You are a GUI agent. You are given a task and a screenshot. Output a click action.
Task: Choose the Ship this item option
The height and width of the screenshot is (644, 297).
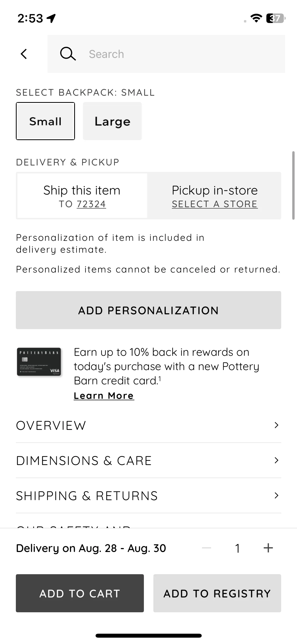[82, 196]
